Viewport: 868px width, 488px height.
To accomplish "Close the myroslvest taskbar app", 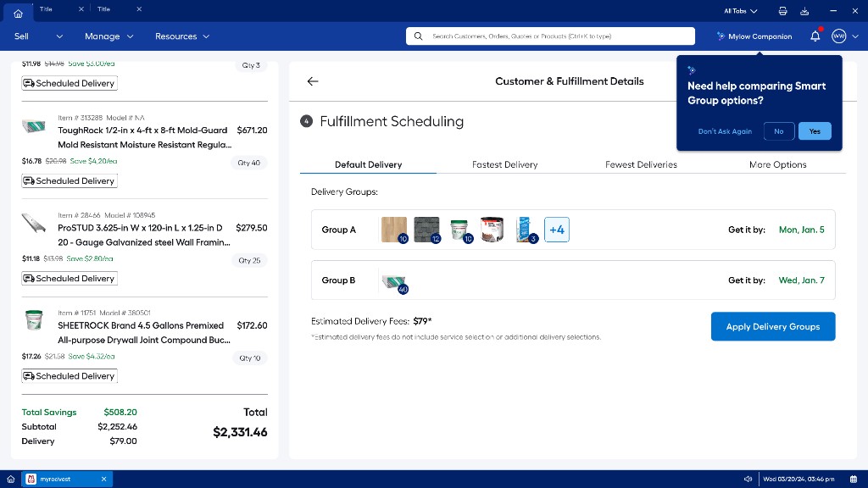I will pyautogui.click(x=103, y=480).
